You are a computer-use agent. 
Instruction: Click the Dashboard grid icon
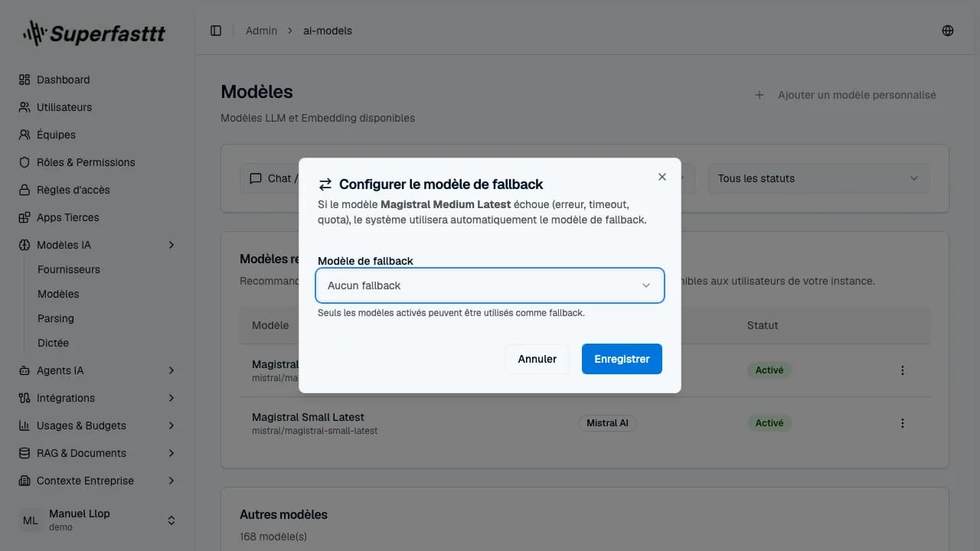pos(24,80)
